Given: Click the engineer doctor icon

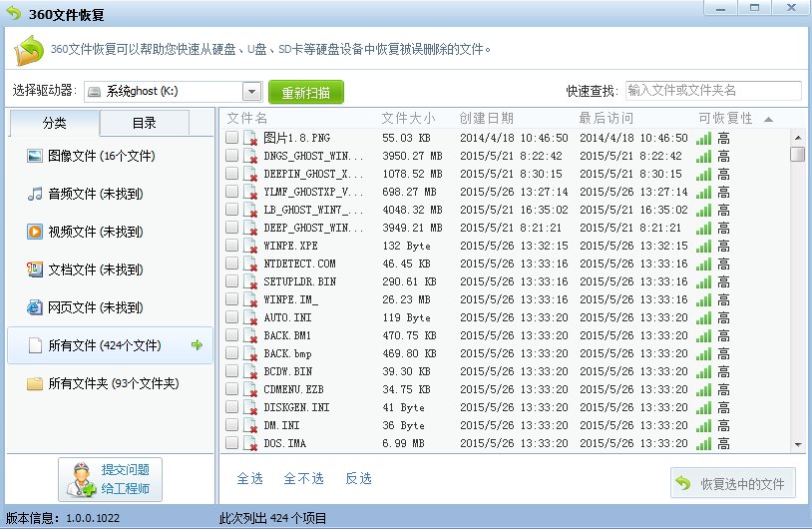Looking at the screenshot, I should coord(82,479).
